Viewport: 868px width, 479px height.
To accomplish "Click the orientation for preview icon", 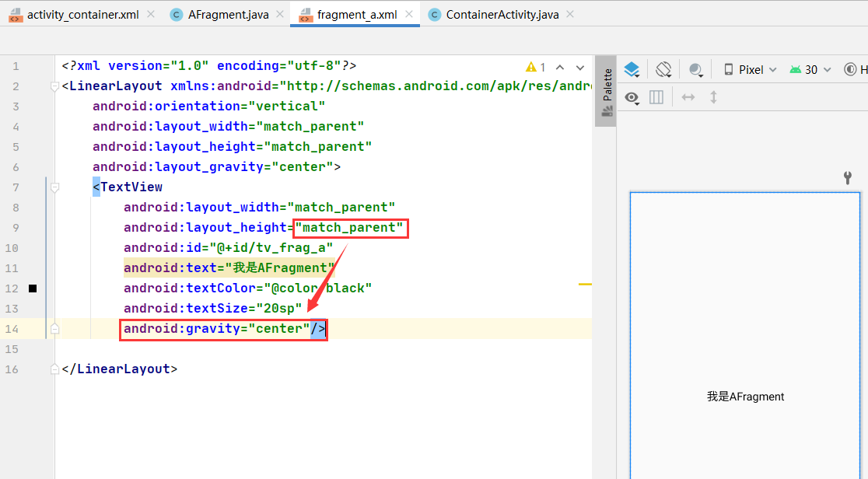I will coord(663,70).
